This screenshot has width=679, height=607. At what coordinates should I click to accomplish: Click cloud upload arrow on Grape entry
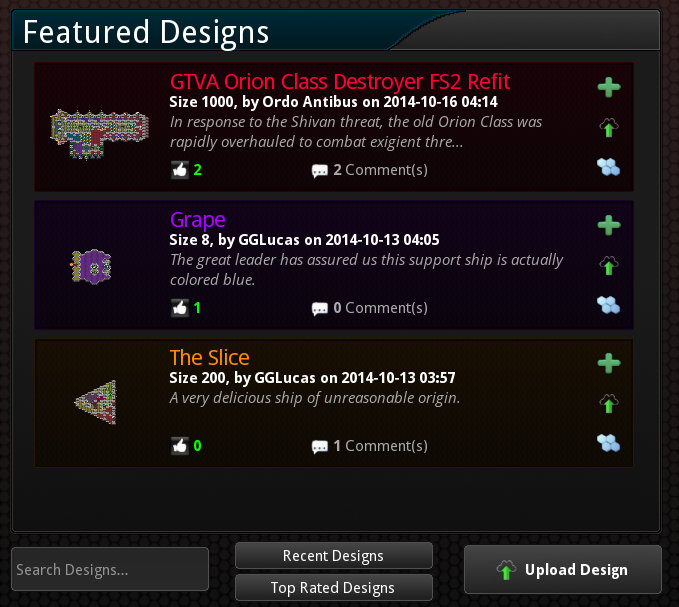(609, 265)
